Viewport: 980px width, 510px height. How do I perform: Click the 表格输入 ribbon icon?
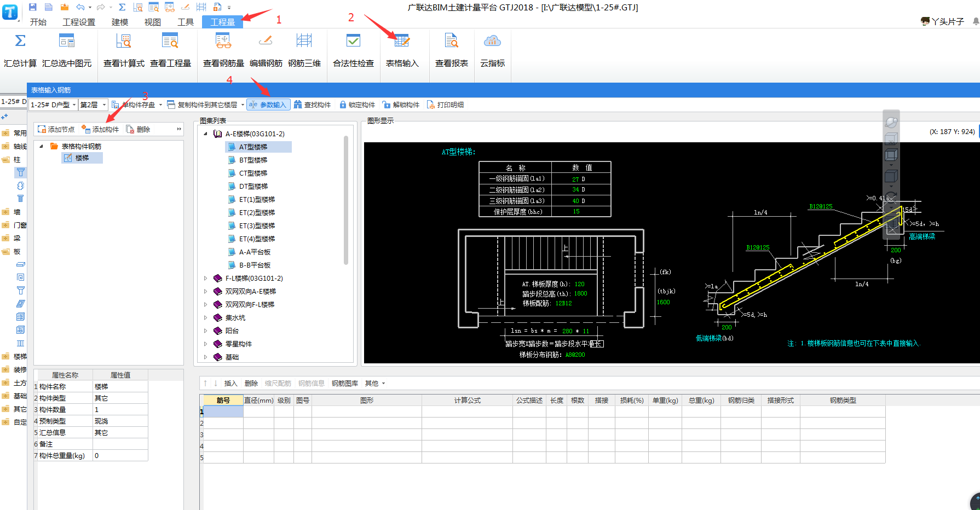[402, 40]
